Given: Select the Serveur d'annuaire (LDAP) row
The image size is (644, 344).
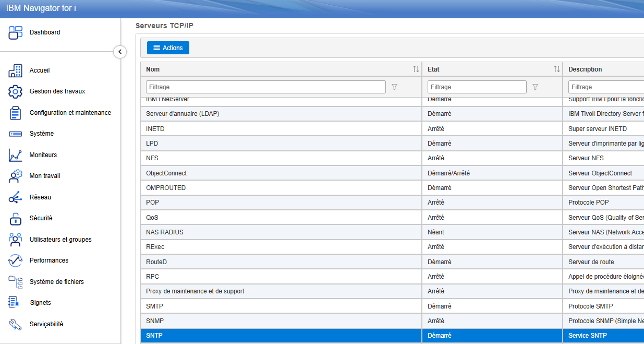Looking at the screenshot, I should click(392, 114).
